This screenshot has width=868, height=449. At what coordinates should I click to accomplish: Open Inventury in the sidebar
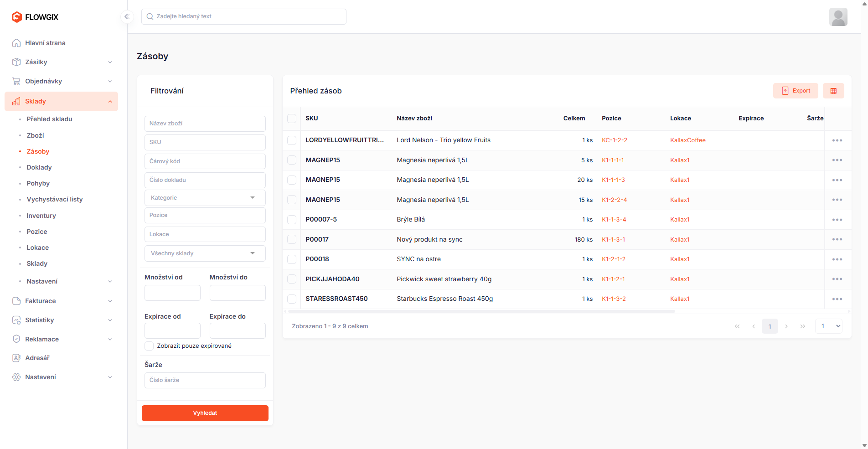coord(41,216)
